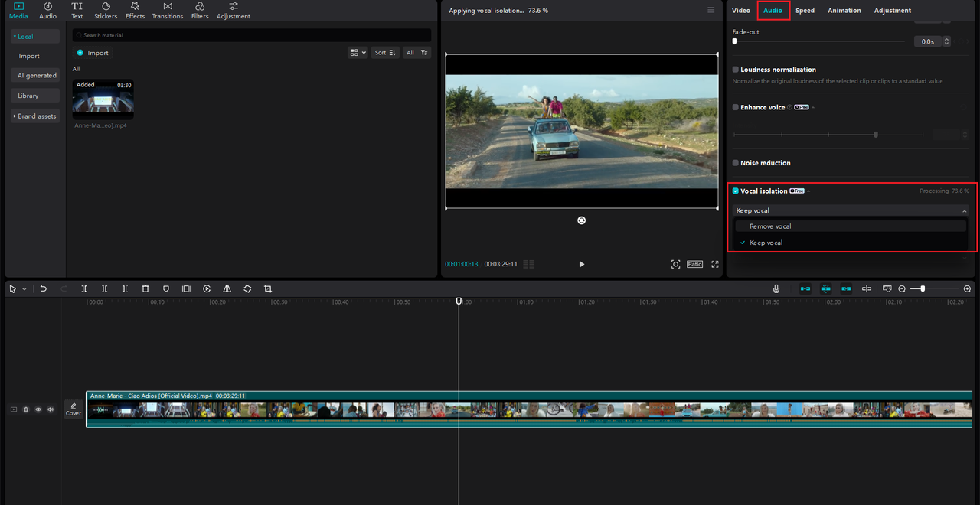Click the Delete right trim tool
The height and width of the screenshot is (505, 980).
(125, 288)
